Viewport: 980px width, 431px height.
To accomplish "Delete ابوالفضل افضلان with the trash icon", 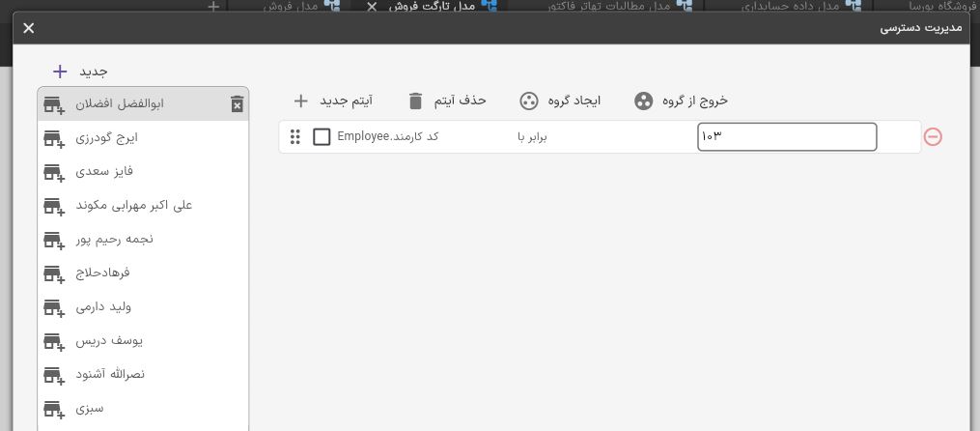I will 237,103.
